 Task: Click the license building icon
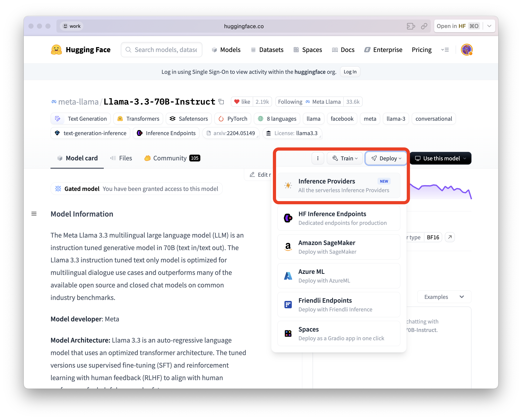coord(268,133)
